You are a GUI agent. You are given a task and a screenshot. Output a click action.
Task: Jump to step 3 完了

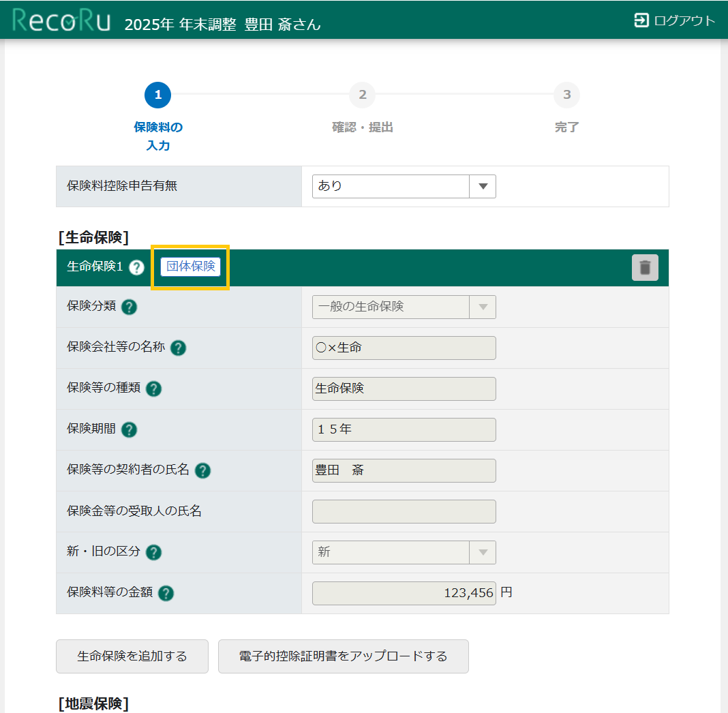coord(566,95)
